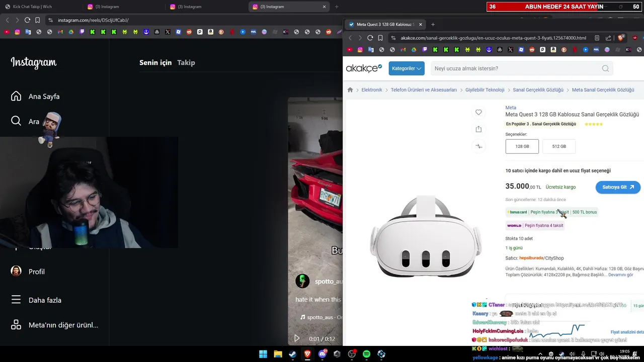This screenshot has height=362, width=644.
Task: Click the akakçe site logo
Action: 364,68
